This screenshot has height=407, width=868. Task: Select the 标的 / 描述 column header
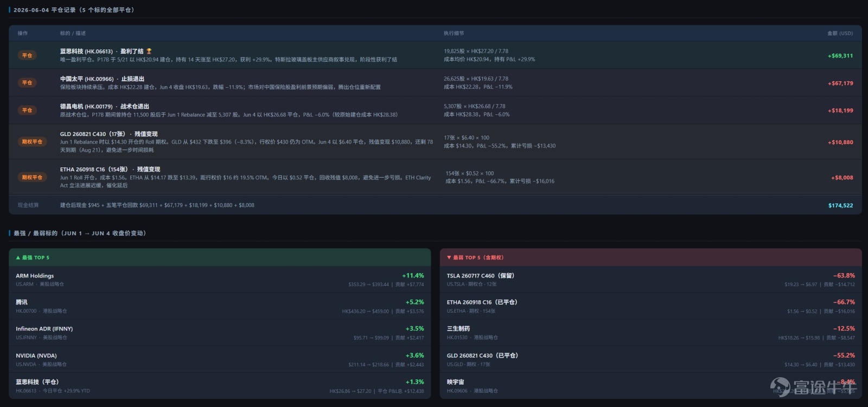pyautogui.click(x=73, y=34)
